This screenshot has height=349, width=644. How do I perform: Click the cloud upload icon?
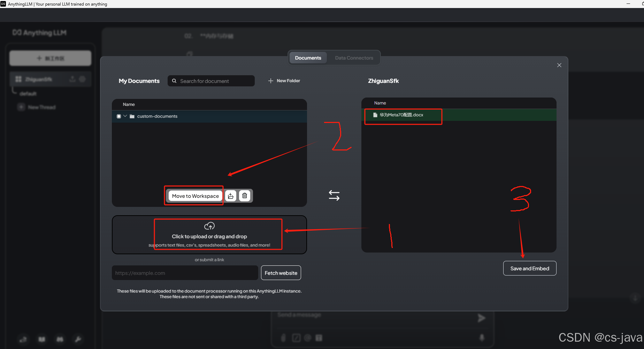(209, 226)
